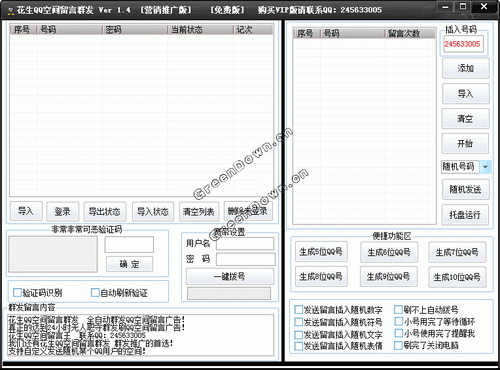
Task: Check 发送留言插入随机数字 option
Action: (x=299, y=309)
